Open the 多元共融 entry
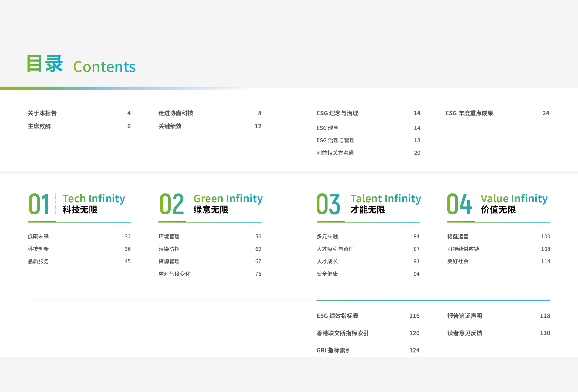The image size is (578, 392). pos(327,237)
